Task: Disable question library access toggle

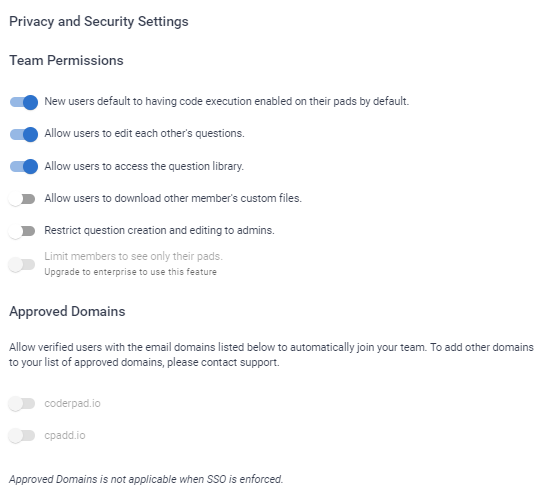Action: click(x=23, y=166)
